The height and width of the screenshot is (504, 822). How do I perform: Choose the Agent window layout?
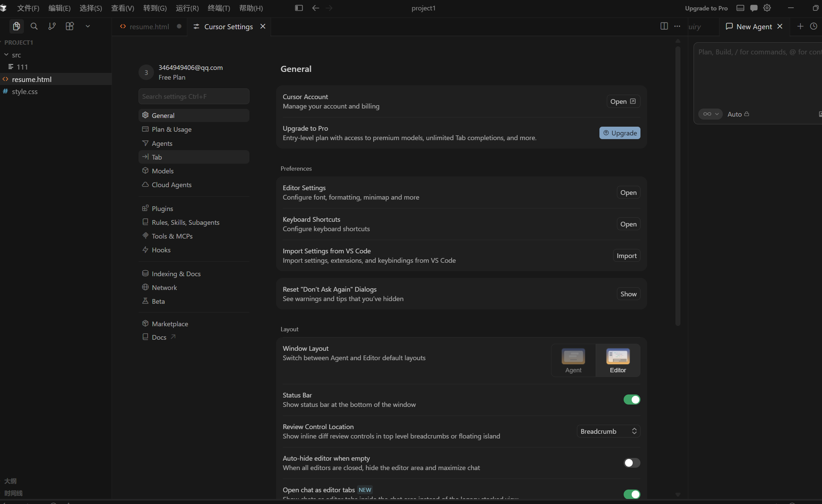(573, 360)
